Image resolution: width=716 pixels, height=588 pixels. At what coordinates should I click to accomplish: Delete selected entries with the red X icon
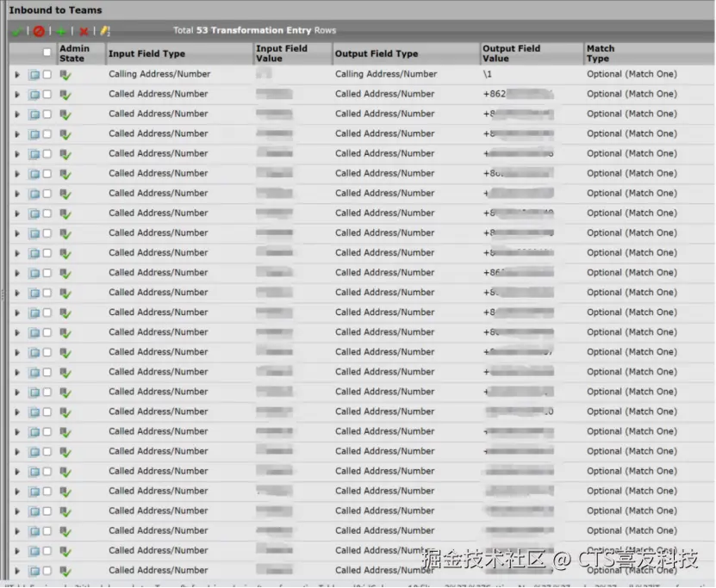(84, 32)
